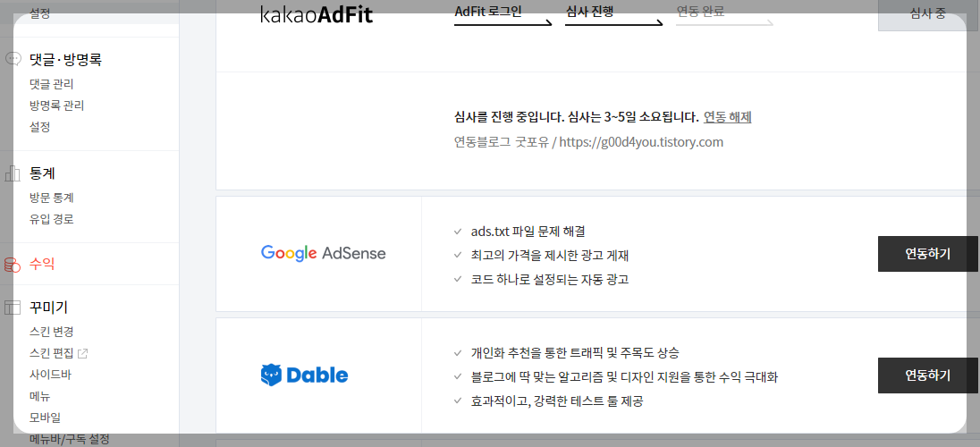980x447 pixels.
Task: Click the g00d4you.tistory.com blog URL text
Action: point(641,142)
